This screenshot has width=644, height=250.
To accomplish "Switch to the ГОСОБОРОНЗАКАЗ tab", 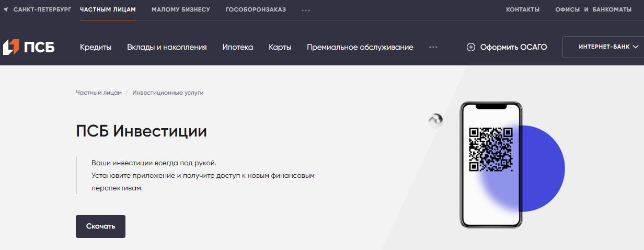I will (256, 9).
